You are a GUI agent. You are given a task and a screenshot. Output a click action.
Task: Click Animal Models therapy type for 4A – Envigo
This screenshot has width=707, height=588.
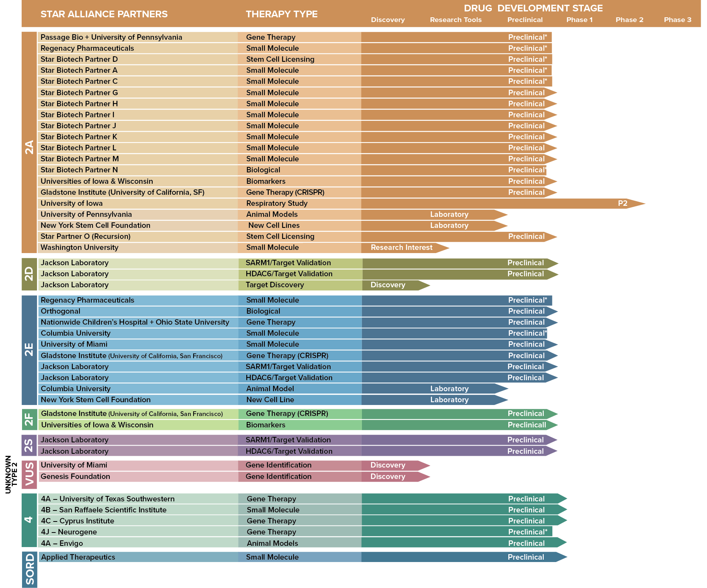pyautogui.click(x=272, y=544)
